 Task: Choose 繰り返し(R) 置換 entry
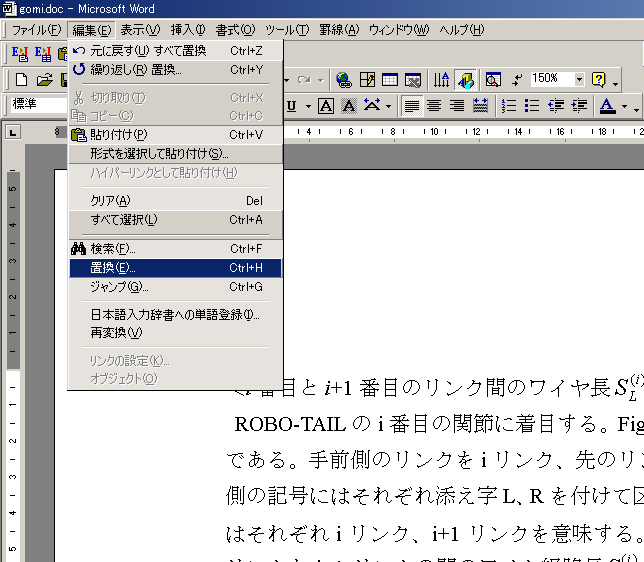point(176,69)
